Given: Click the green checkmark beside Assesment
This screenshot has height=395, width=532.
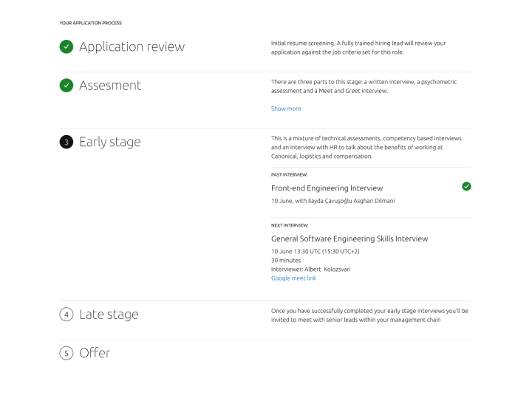Looking at the screenshot, I should [x=66, y=86].
